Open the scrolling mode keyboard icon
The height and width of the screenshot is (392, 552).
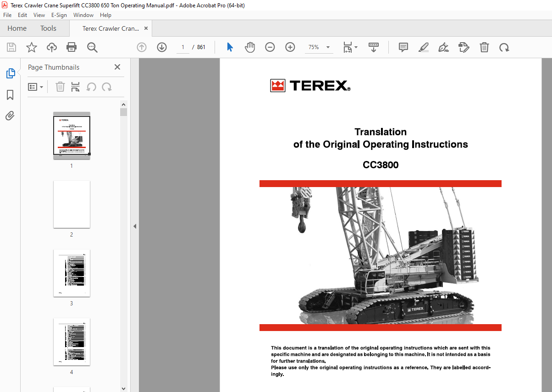374,47
